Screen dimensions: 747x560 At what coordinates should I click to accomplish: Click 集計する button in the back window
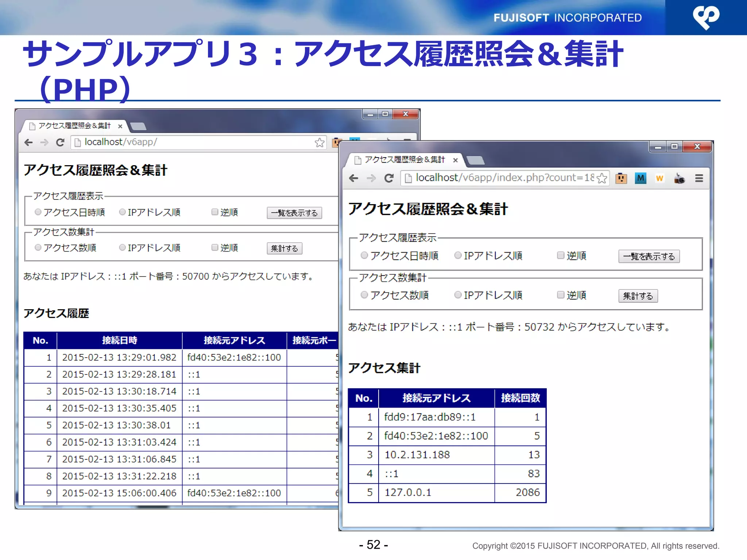click(x=285, y=249)
